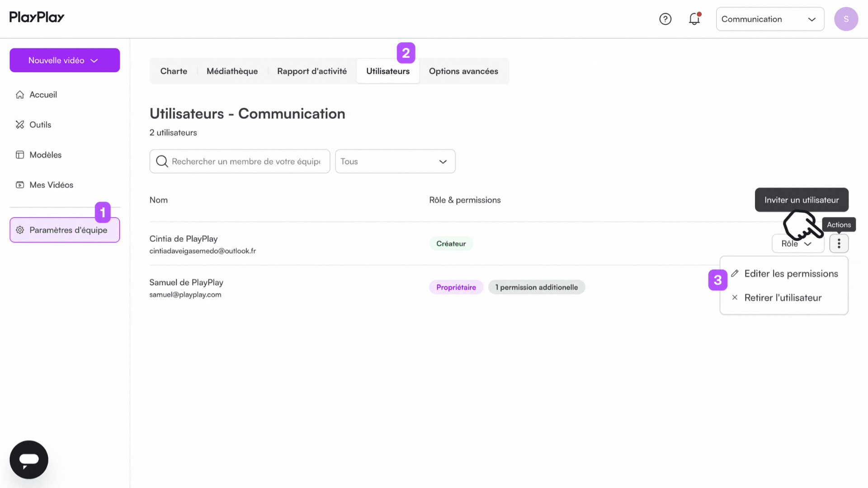Click Samuel de PlayPlay name
The image size is (868, 488).
pos(186,282)
